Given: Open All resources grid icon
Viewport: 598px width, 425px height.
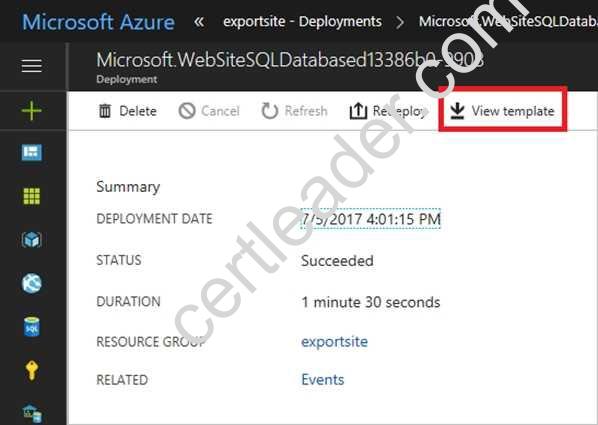Looking at the screenshot, I should click(x=32, y=196).
